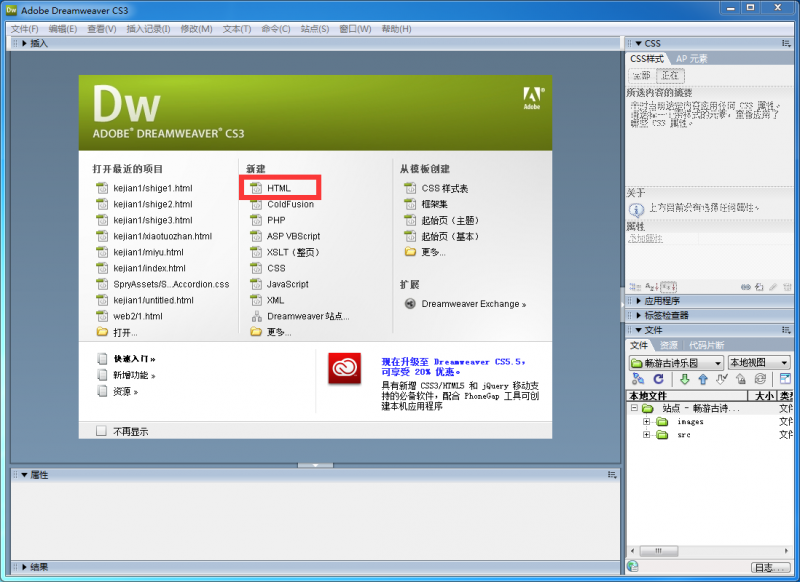The height and width of the screenshot is (582, 800).
Task: Click the site root folder icon in the file tree
Action: tap(648, 409)
